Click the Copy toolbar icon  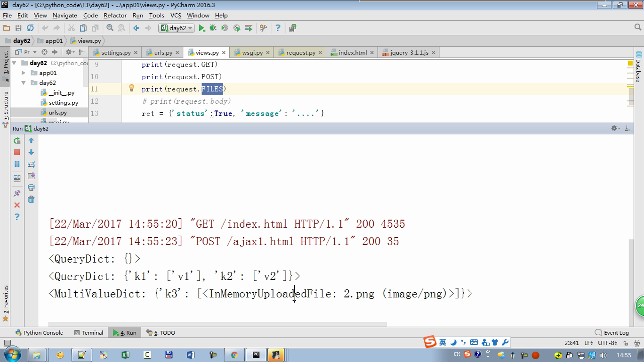point(83,28)
